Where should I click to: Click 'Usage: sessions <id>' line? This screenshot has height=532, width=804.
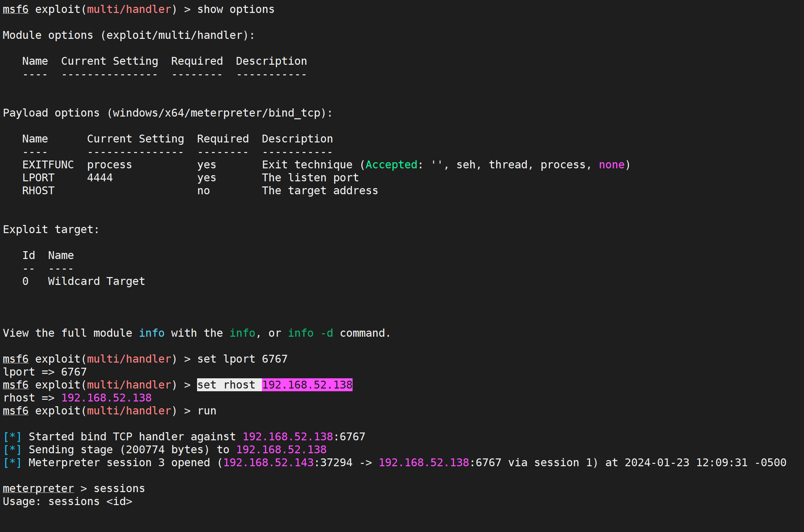point(68,501)
